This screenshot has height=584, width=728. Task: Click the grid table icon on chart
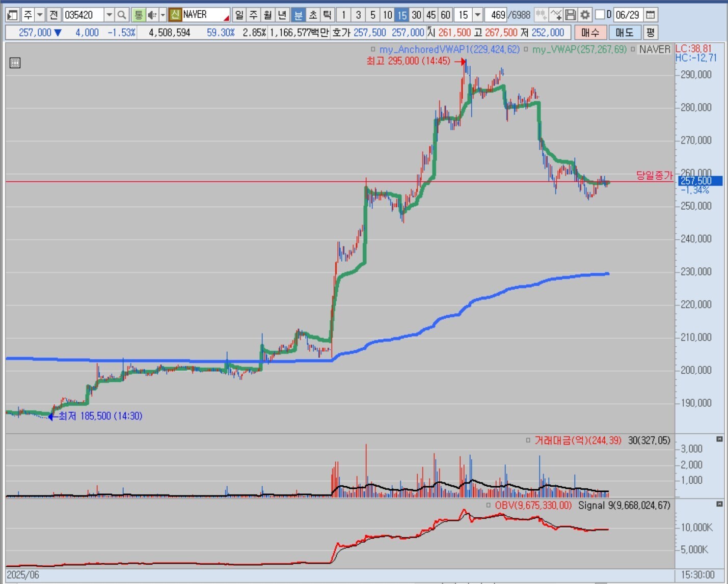pos(15,63)
